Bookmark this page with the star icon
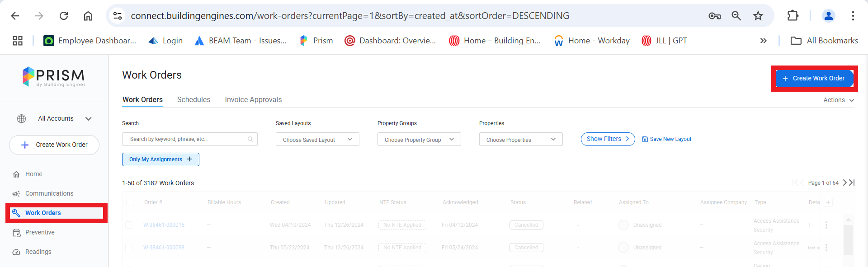 758,16
